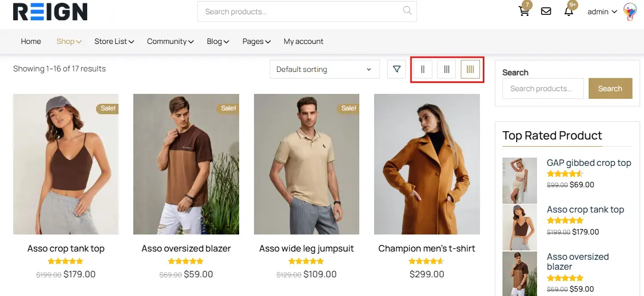This screenshot has width=644, height=296.
Task: Open the Asso oversized blazer title link
Action: (186, 248)
